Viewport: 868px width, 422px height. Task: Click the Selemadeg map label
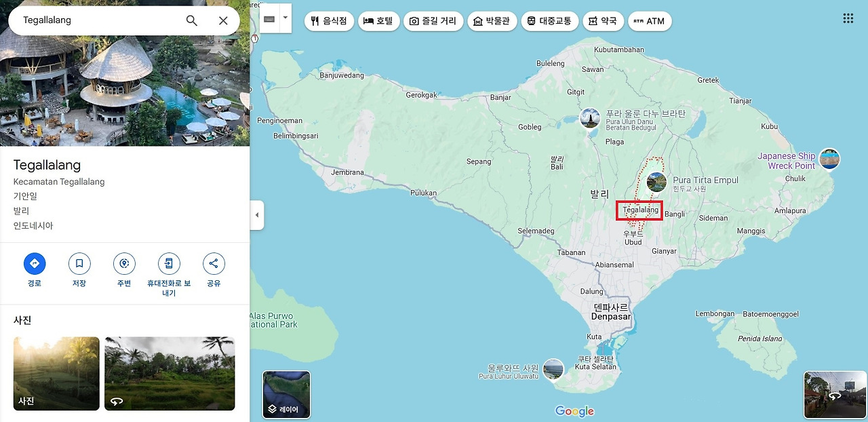tap(536, 231)
